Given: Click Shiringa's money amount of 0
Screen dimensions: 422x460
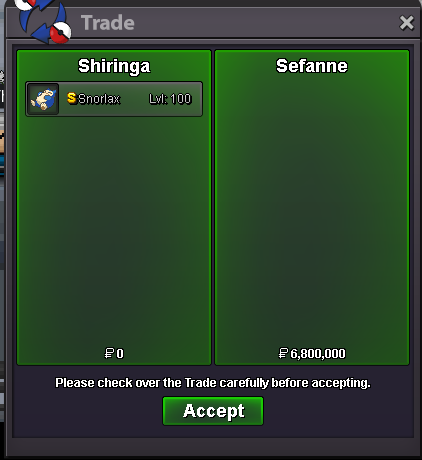Looking at the screenshot, I should tap(120, 353).
